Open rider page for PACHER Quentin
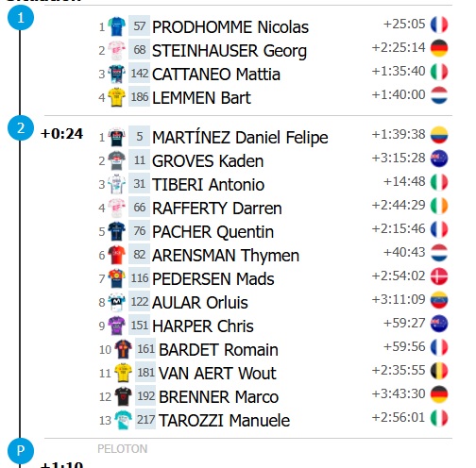 (x=212, y=232)
